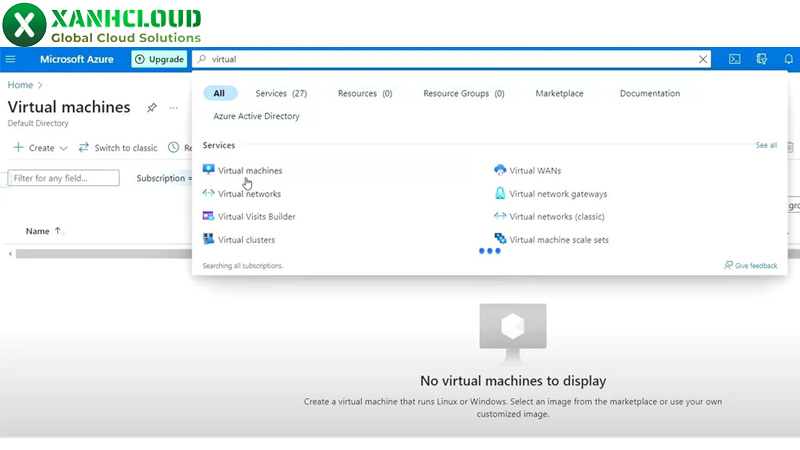Open the Cloud Shell icon
The height and width of the screenshot is (450, 800).
pos(735,59)
